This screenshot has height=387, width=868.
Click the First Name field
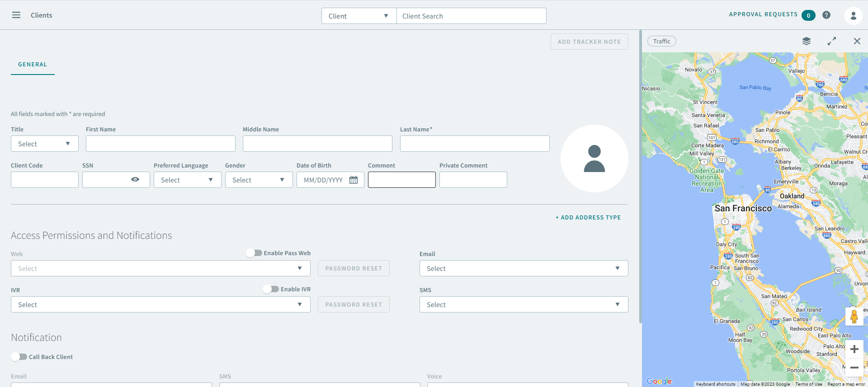click(x=160, y=144)
